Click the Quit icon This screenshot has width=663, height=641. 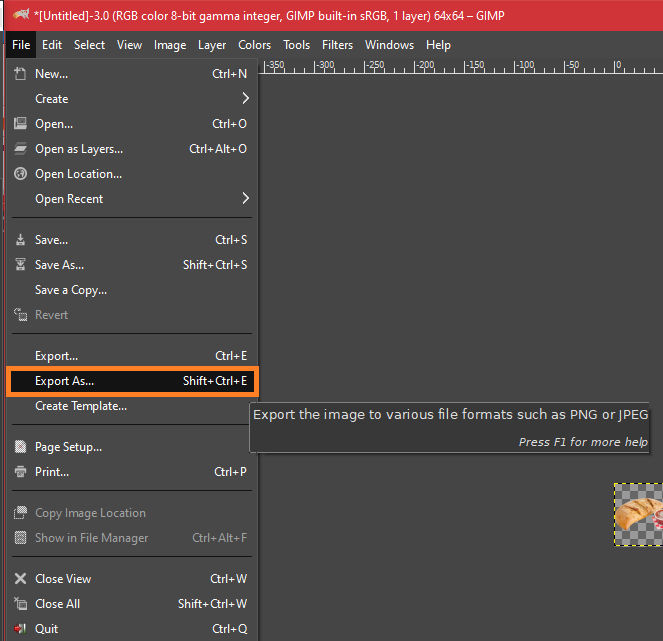tap(20, 628)
